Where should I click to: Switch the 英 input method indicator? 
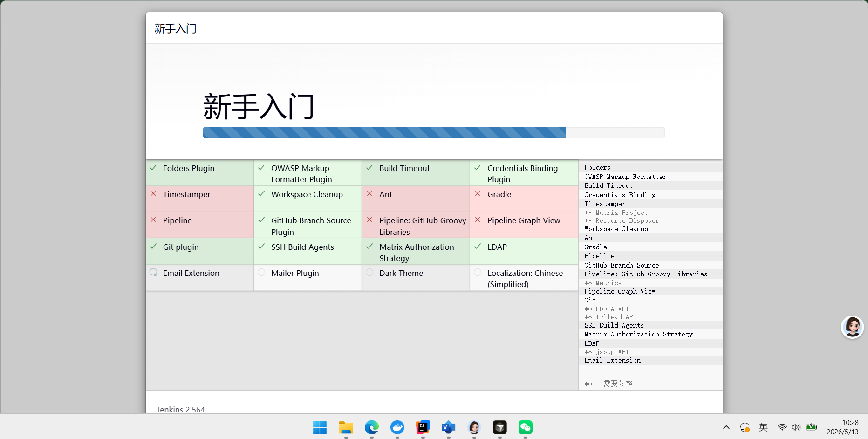click(763, 427)
